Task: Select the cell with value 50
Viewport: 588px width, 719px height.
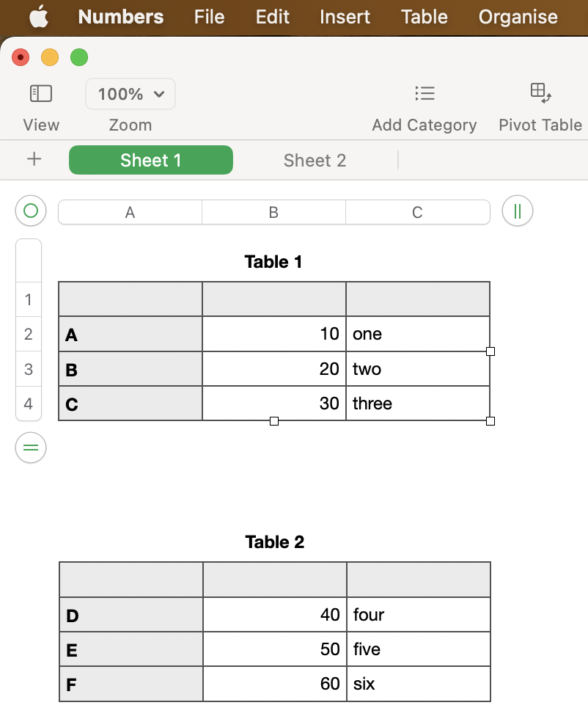Action: coord(274,649)
